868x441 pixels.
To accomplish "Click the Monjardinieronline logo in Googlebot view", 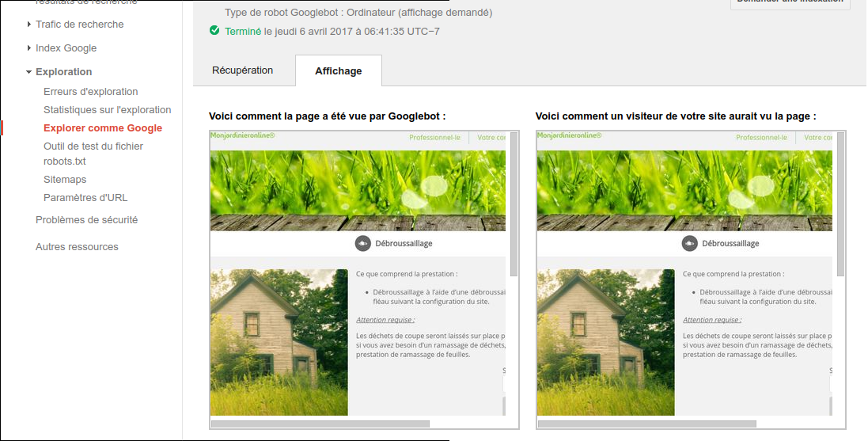I will [x=242, y=135].
